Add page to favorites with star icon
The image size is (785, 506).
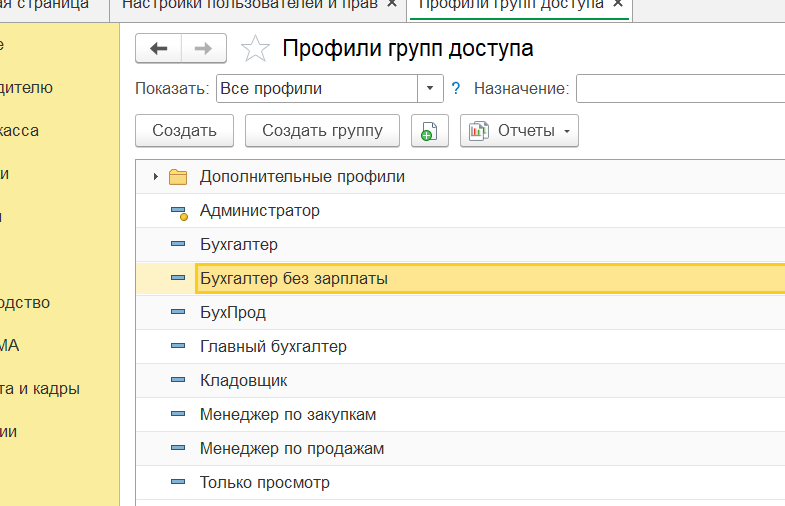pos(256,48)
